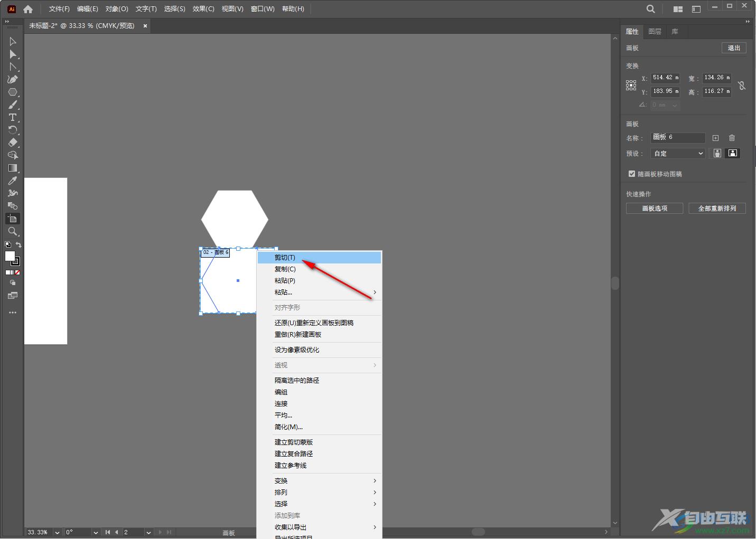The height and width of the screenshot is (539, 756).
Task: Click the None color mode button
Action: click(17, 273)
